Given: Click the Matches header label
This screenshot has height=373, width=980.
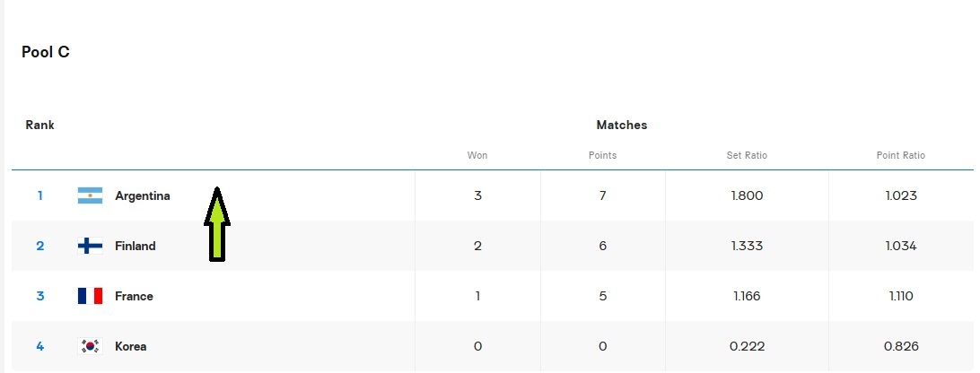Looking at the screenshot, I should click(x=621, y=125).
